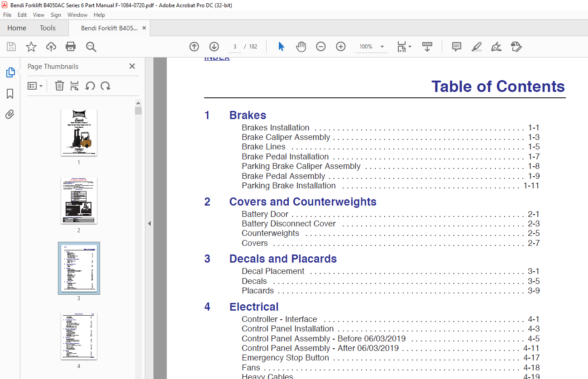Click 'Brake Lines' entry

263,147
